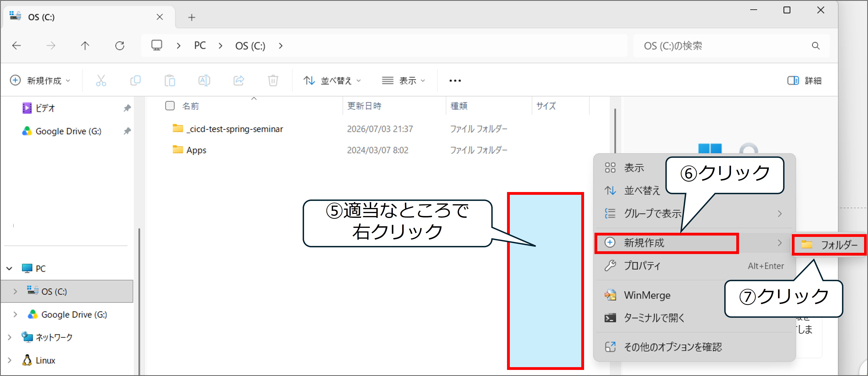Open the 並べ替え sort dropdown
This screenshot has width=868, height=376.
click(332, 80)
